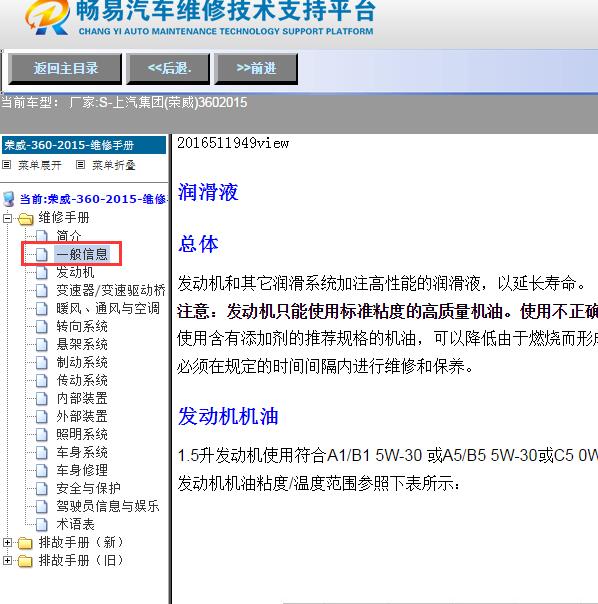Open the 悬架系统 section
The height and width of the screenshot is (604, 598).
(x=82, y=344)
